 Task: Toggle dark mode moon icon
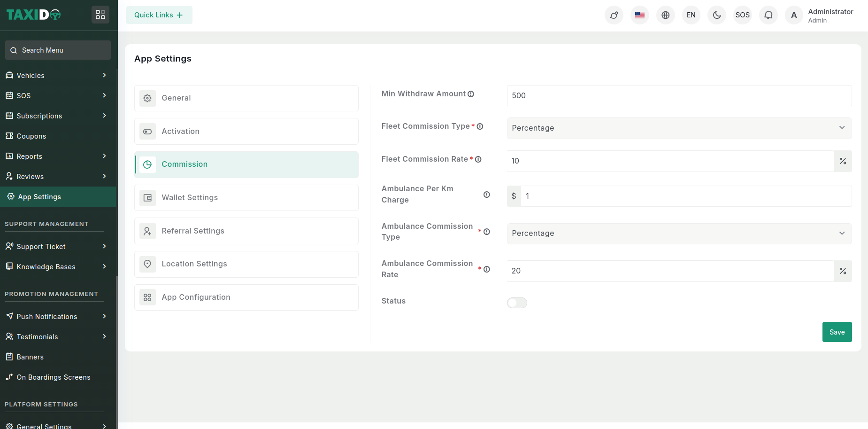[x=717, y=15]
